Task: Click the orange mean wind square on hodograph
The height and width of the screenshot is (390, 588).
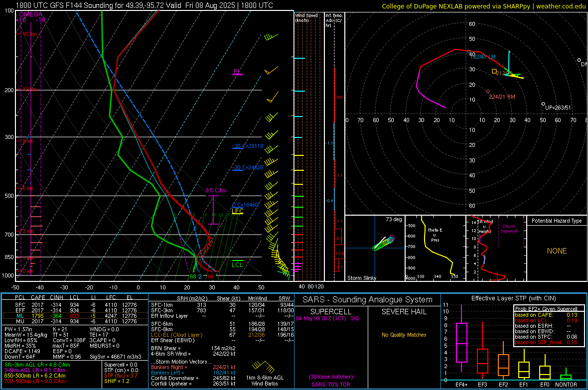Action: click(x=494, y=71)
